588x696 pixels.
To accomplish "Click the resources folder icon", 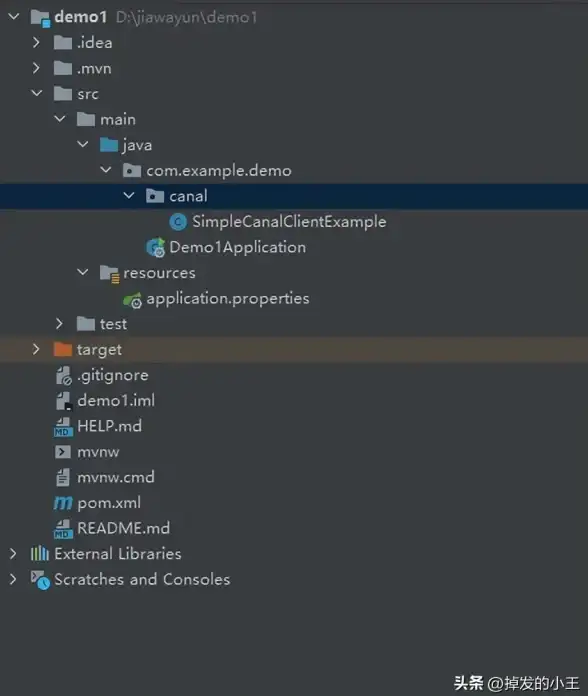I will pyautogui.click(x=109, y=273).
